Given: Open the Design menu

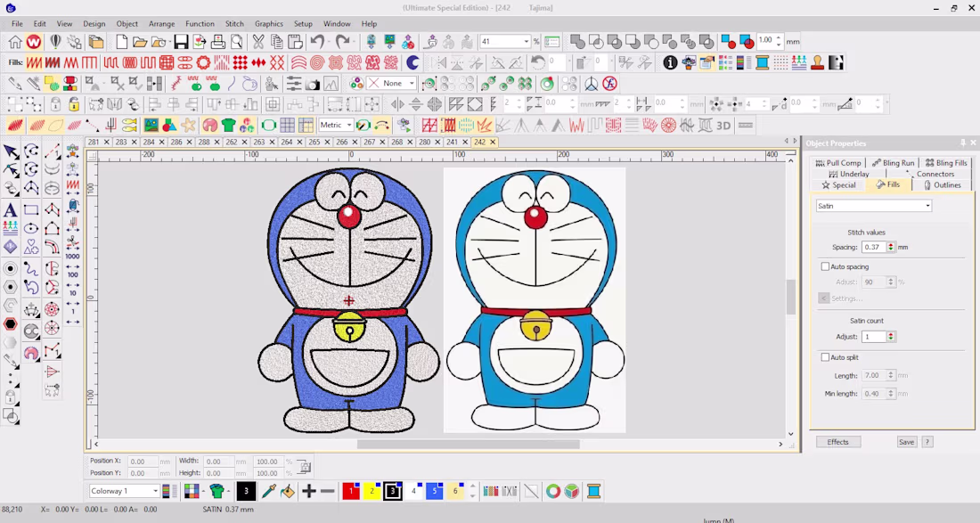Looking at the screenshot, I should pos(94,24).
